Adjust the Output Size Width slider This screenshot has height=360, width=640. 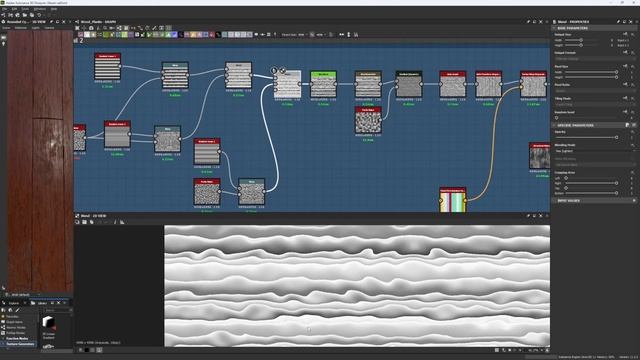pyautogui.click(x=581, y=40)
